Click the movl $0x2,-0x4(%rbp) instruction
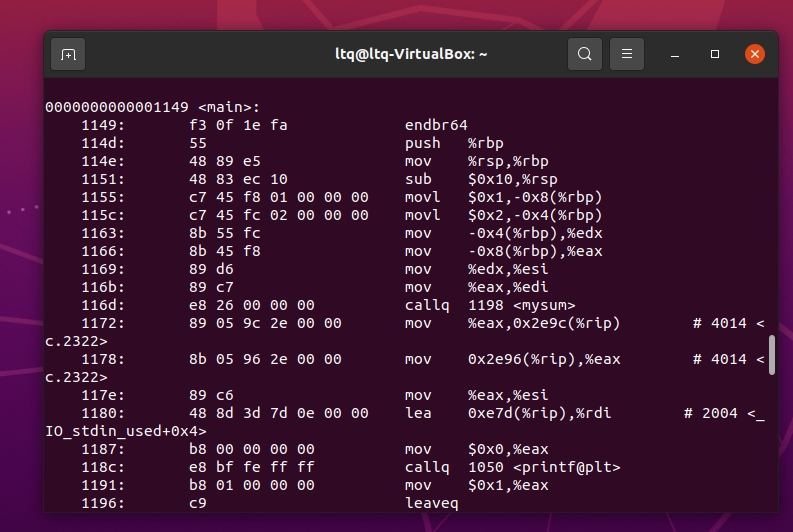The width and height of the screenshot is (793, 532). (x=503, y=215)
